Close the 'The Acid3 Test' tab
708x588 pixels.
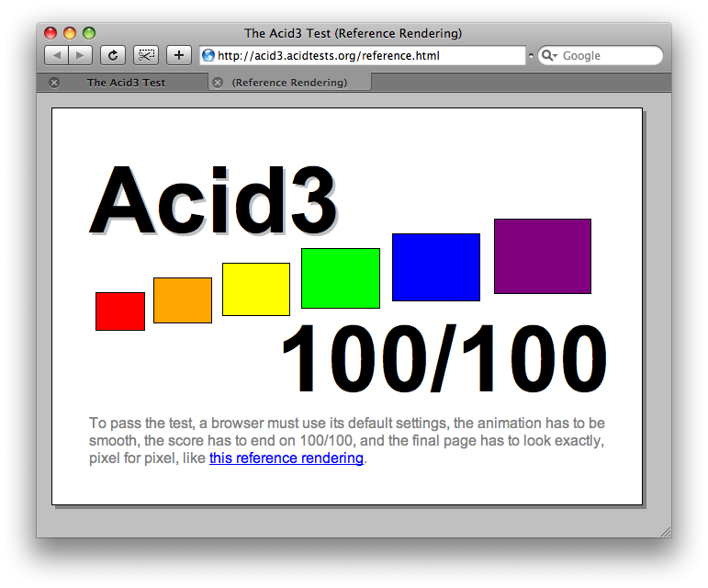pos(54,83)
